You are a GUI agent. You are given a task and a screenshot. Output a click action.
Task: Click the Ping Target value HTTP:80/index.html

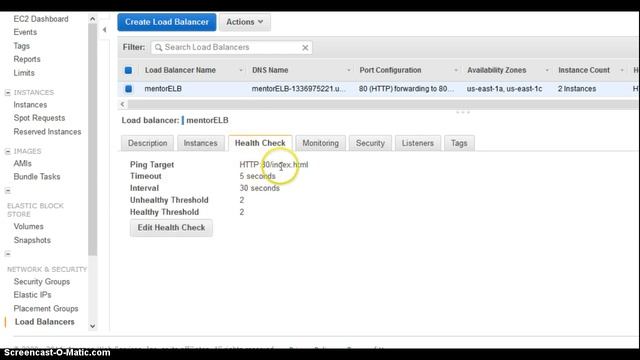[274, 164]
